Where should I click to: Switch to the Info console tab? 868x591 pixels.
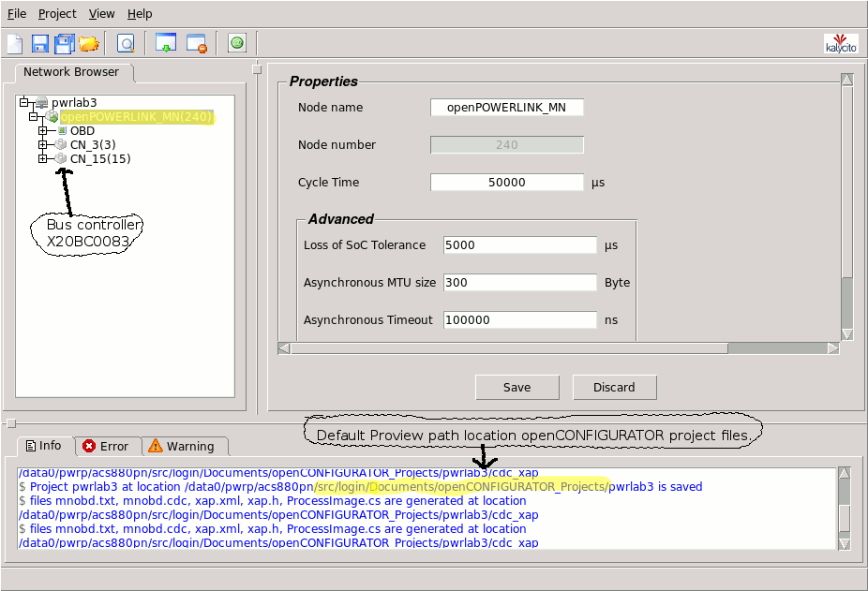(x=44, y=446)
